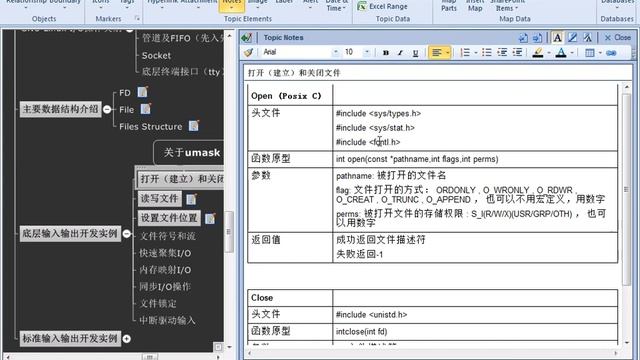Image resolution: width=640 pixels, height=360 pixels.
Task: Insert hyperlink in notes
Action: [611, 53]
